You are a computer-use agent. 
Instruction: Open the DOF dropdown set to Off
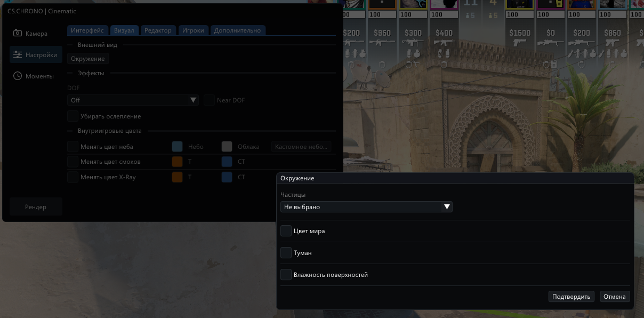pyautogui.click(x=133, y=100)
